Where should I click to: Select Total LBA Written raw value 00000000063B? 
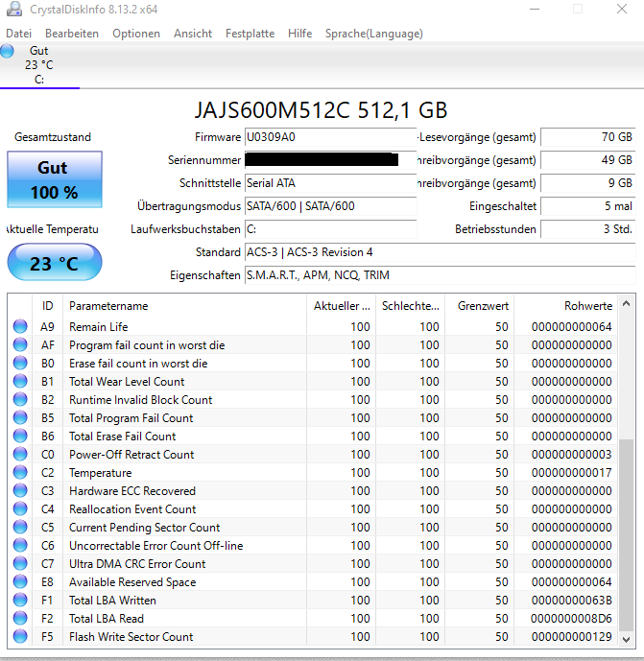click(x=571, y=600)
